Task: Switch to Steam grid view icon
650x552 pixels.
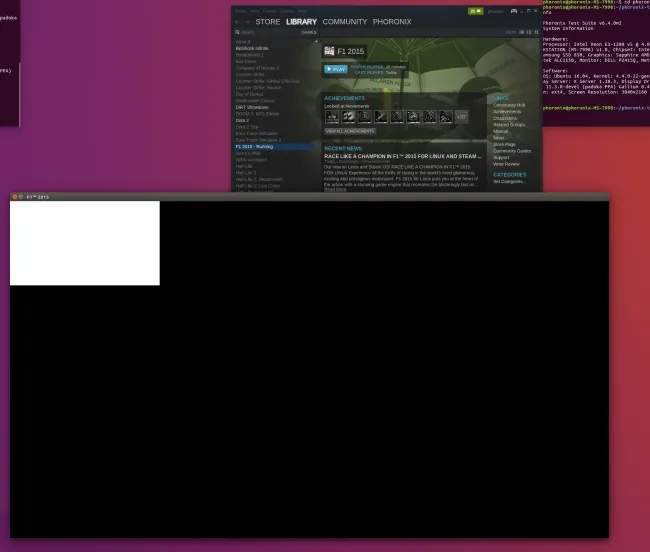Action: pyautogui.click(x=536, y=32)
